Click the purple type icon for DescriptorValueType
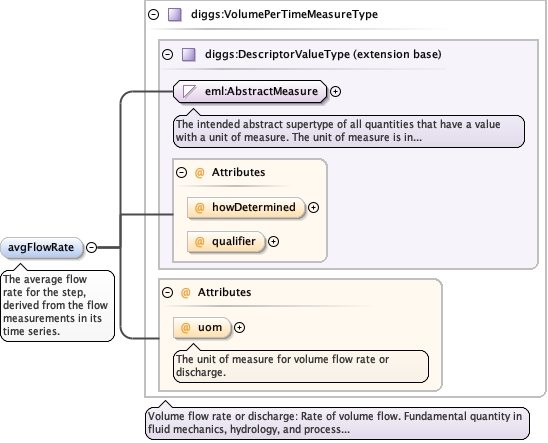The image size is (548, 443). coord(189,55)
